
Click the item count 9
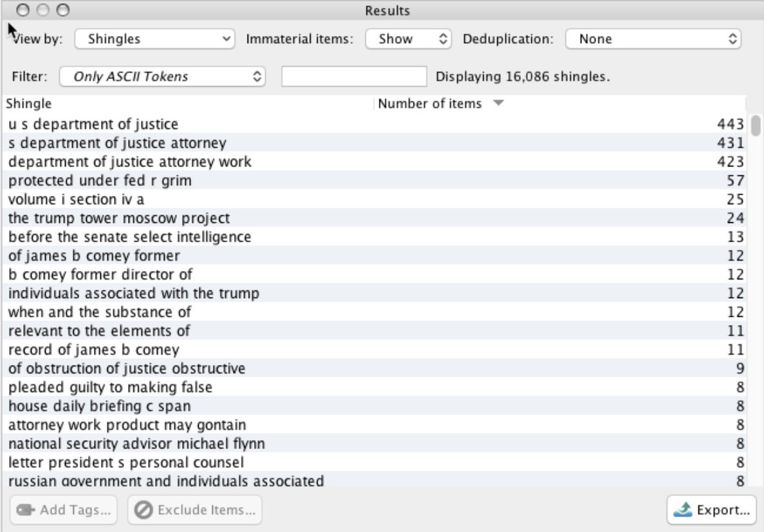tap(740, 368)
